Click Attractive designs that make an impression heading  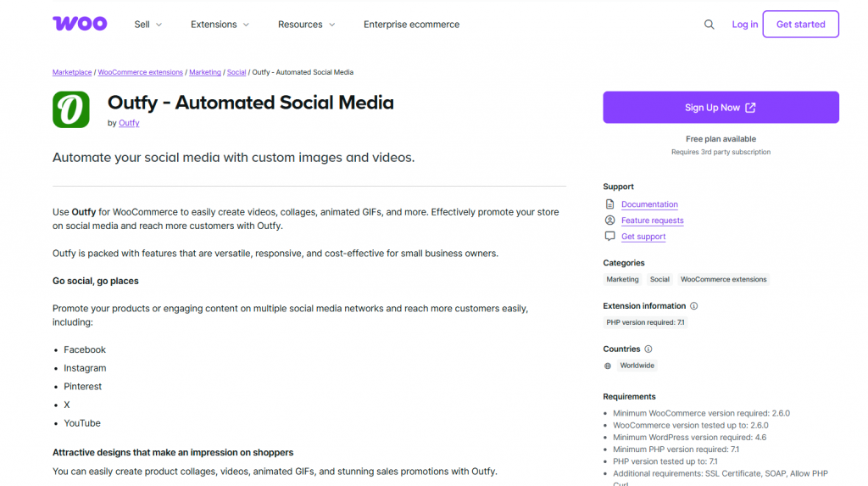click(x=173, y=453)
